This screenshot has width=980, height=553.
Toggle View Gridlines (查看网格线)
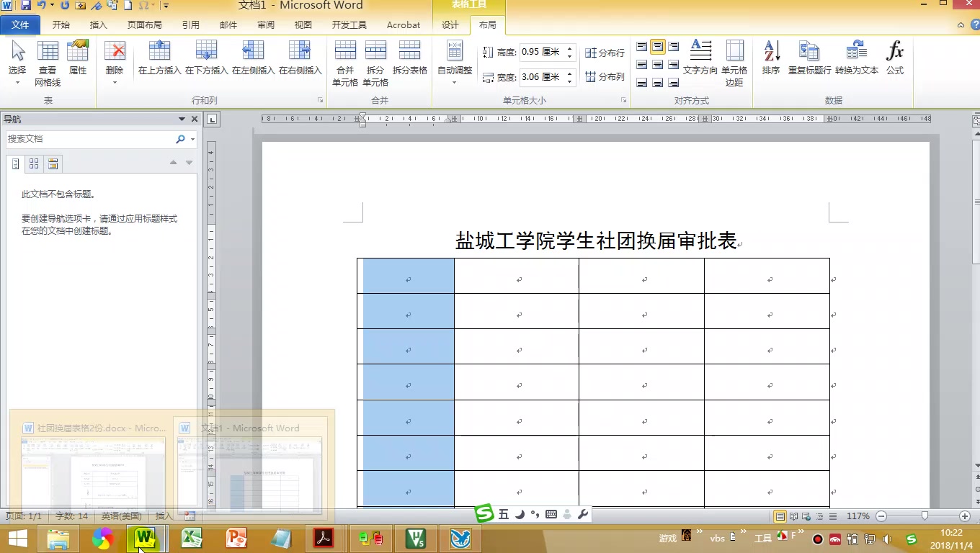click(x=48, y=63)
